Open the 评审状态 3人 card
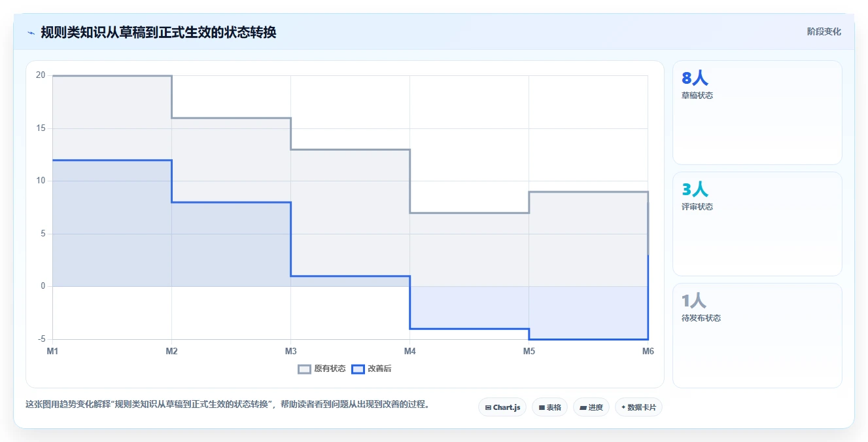 [757, 224]
